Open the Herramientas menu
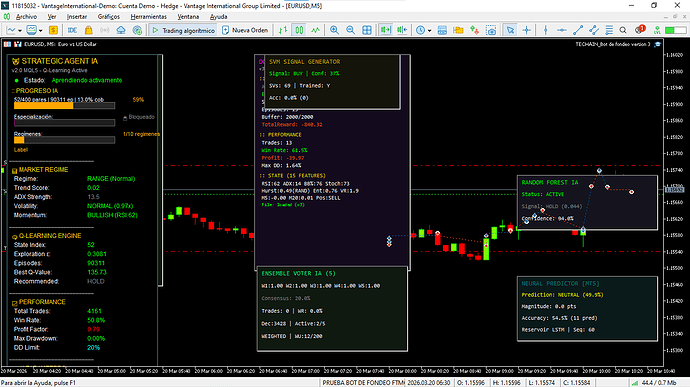 point(149,17)
